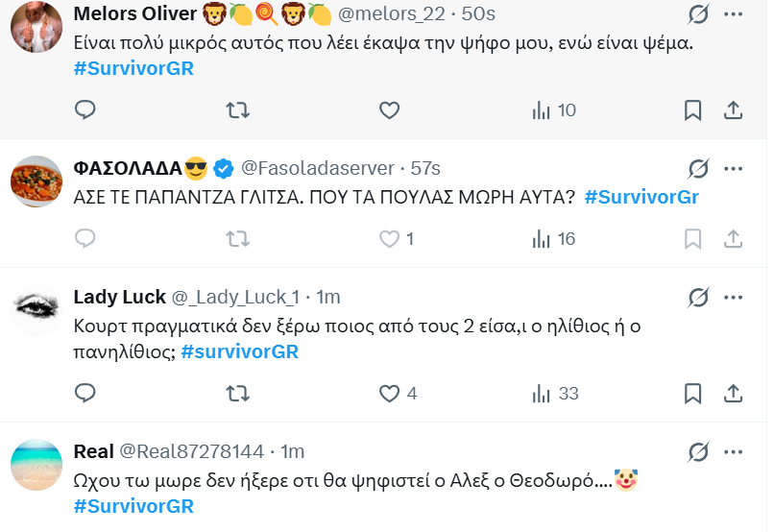View analytics of ΦΑΣΟΛΑΔΑ tweet
The image size is (774, 532).
553,238
